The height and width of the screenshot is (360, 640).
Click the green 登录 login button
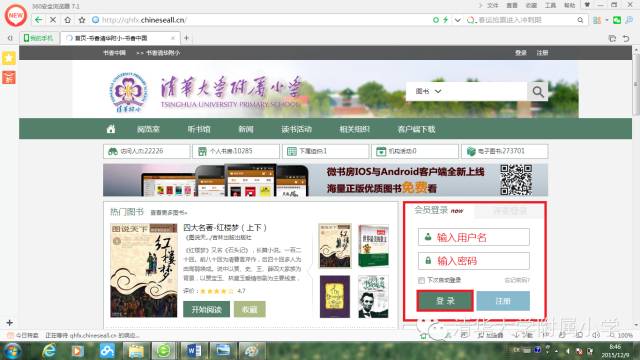pos(445,301)
